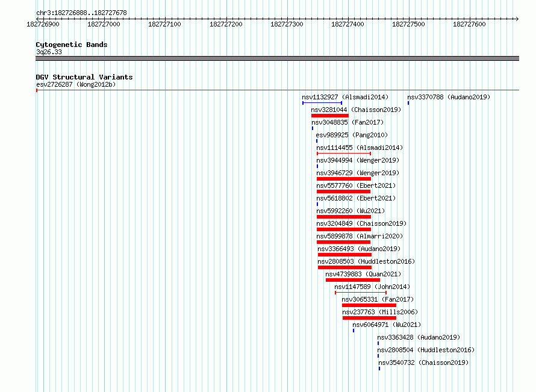The width and height of the screenshot is (536, 392).
Task: Select nsv3281044 (Chaisson2019) label
Action: 356,110
